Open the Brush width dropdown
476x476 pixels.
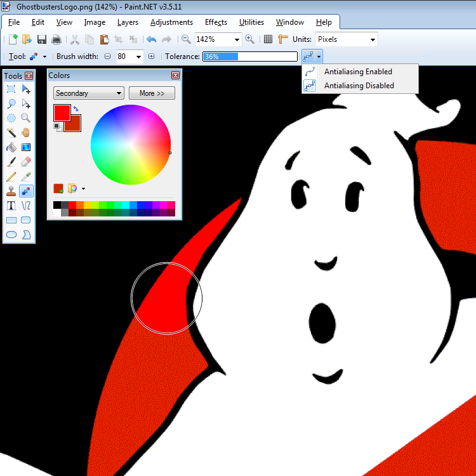139,56
